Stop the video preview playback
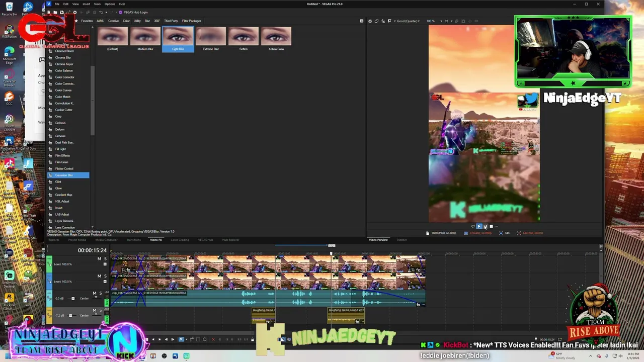The width and height of the screenshot is (644, 362). pyautogui.click(x=491, y=226)
